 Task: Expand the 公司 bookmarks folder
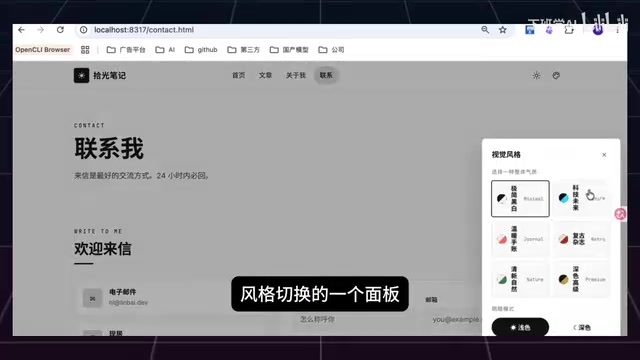(331, 50)
